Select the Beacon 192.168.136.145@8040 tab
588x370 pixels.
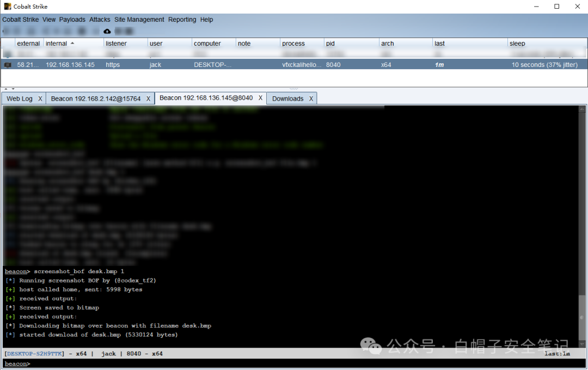(206, 98)
